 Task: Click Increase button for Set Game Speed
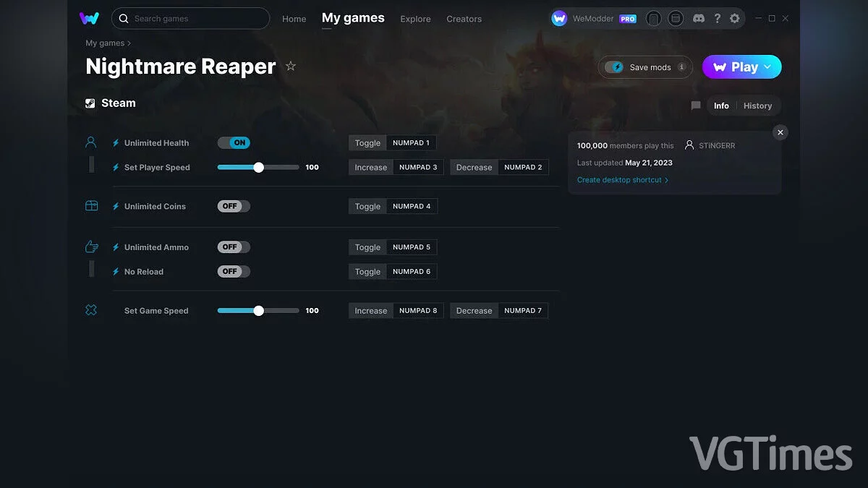pos(371,311)
